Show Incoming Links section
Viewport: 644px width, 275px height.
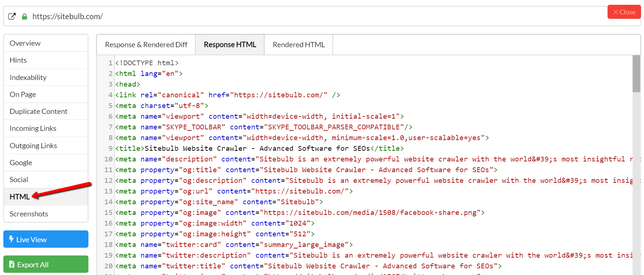[x=33, y=128]
